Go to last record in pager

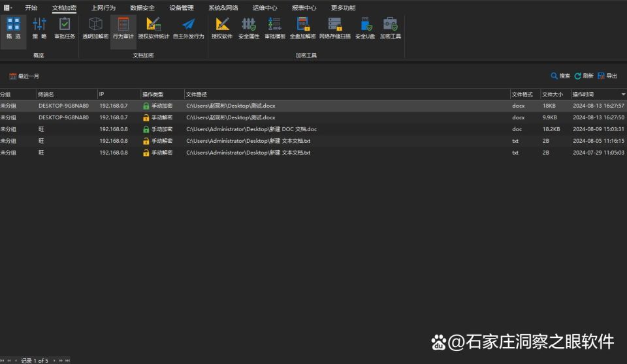pos(67,361)
